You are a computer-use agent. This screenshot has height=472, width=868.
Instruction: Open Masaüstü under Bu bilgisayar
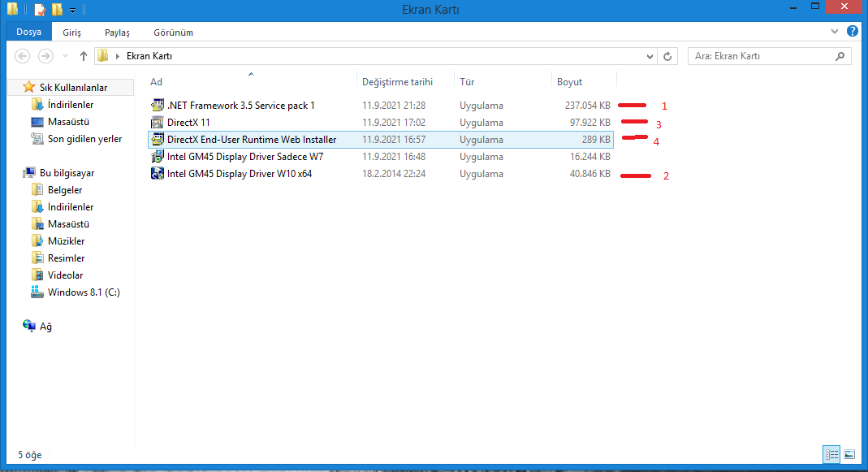(x=68, y=224)
